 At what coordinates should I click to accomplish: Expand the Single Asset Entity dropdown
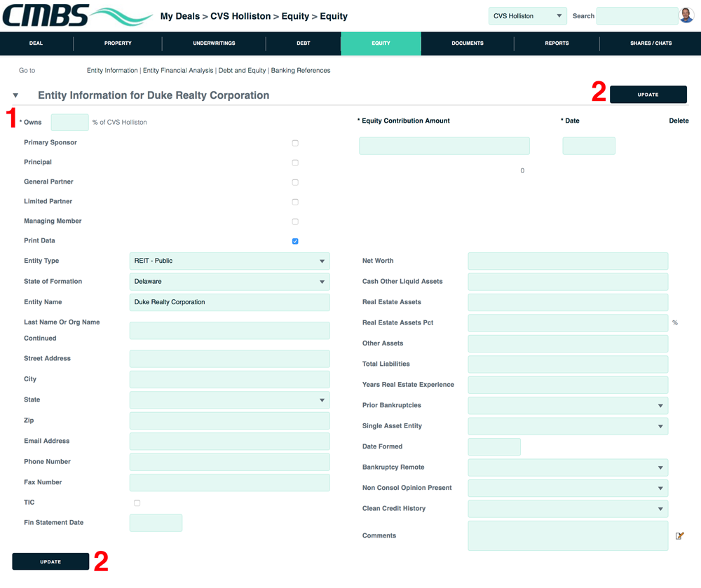point(568,426)
